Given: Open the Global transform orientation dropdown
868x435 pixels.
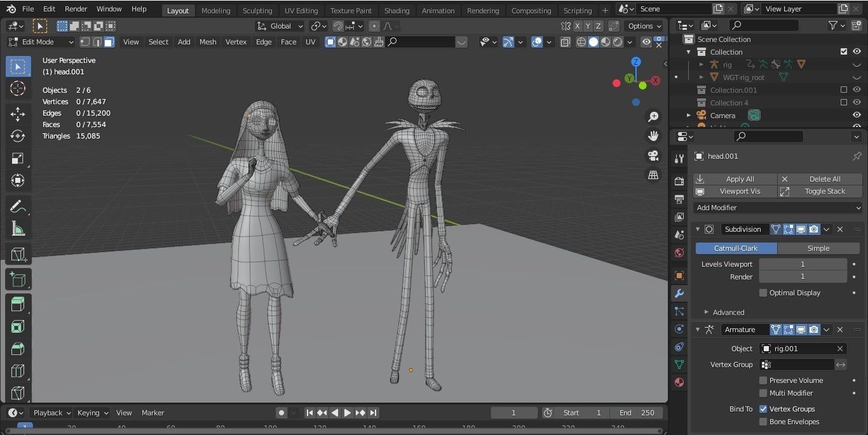Looking at the screenshot, I should [280, 26].
